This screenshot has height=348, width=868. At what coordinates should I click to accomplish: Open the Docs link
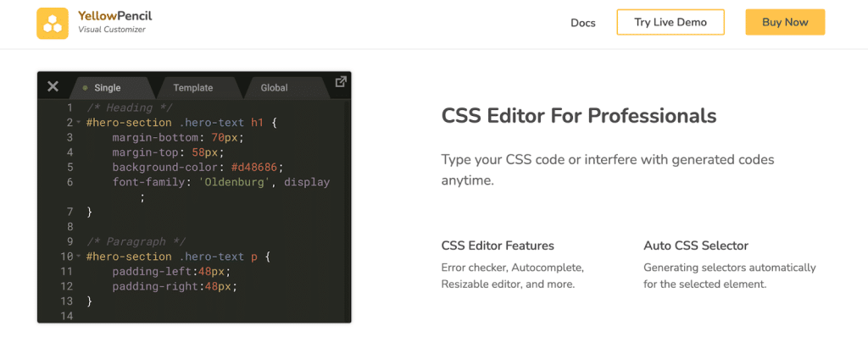point(583,23)
